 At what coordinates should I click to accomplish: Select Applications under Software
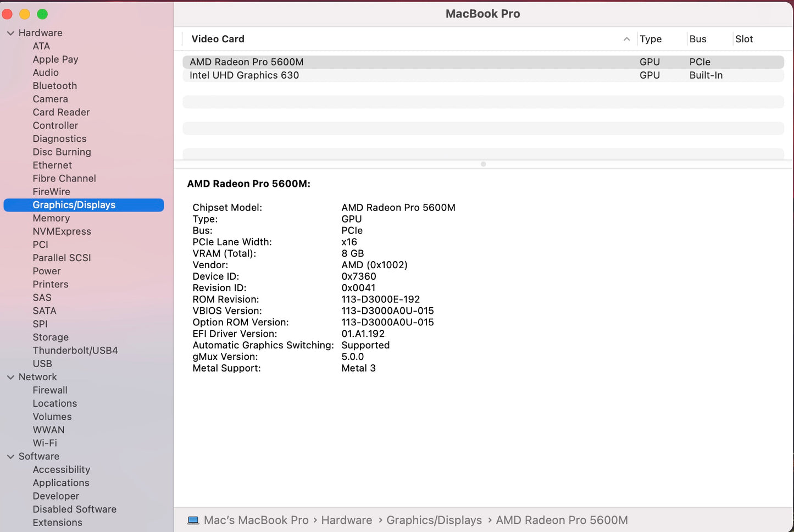coord(61,483)
